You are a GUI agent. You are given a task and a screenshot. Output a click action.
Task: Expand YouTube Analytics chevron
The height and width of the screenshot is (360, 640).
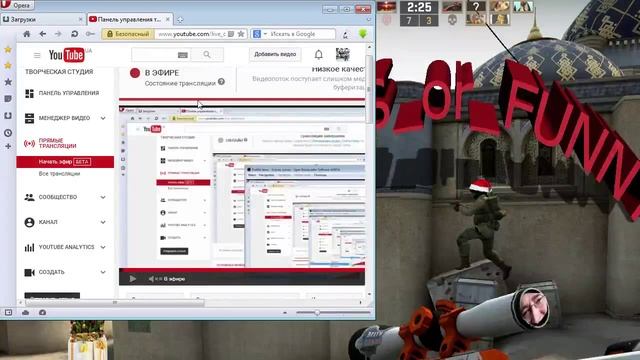(x=103, y=247)
